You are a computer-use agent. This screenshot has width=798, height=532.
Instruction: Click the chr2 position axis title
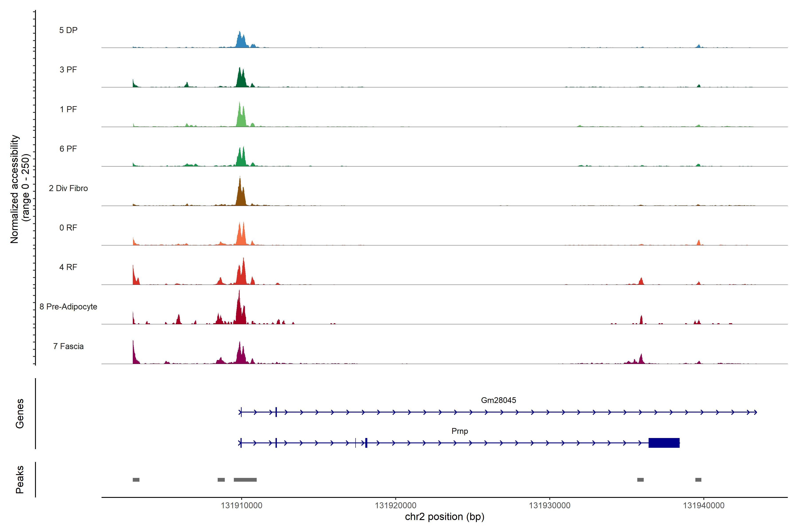click(444, 517)
